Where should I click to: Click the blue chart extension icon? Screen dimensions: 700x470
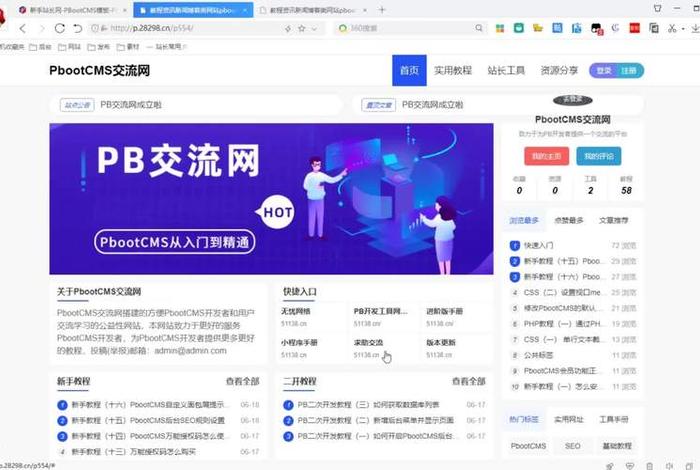[x=576, y=28]
